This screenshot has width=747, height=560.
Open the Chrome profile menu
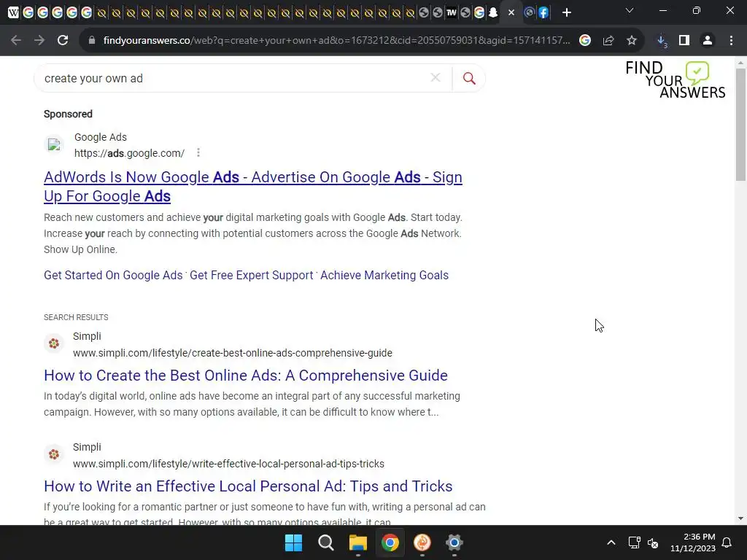708,41
